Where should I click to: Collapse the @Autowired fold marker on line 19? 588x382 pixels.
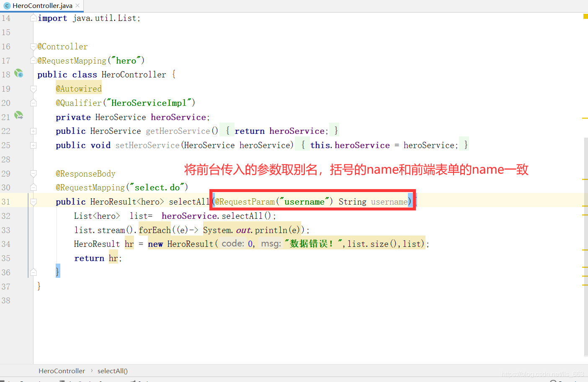click(x=33, y=89)
